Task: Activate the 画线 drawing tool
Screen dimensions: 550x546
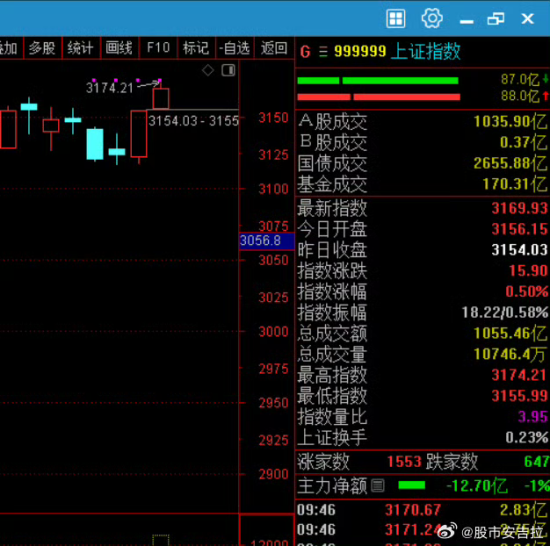Action: point(119,48)
